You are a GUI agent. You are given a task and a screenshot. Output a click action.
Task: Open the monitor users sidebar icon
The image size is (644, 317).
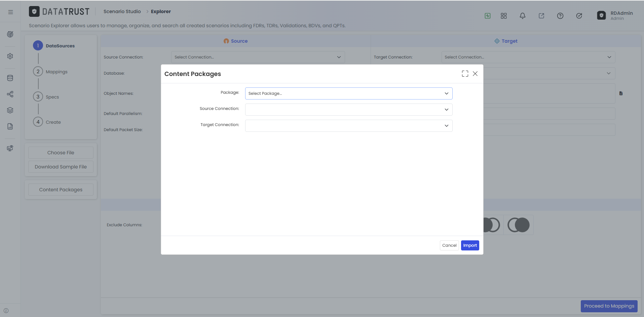(10, 148)
